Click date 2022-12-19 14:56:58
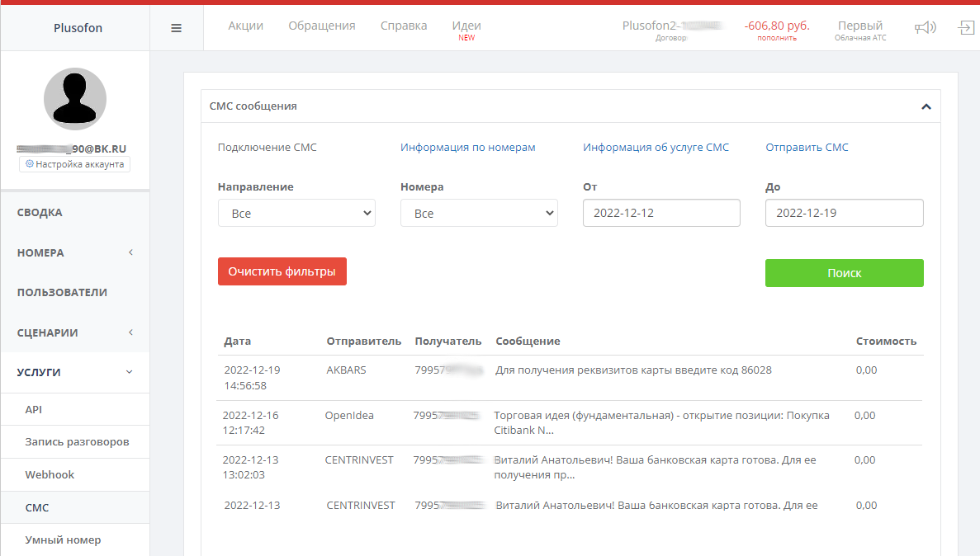Viewport: 980px width, 556px height. pos(252,378)
